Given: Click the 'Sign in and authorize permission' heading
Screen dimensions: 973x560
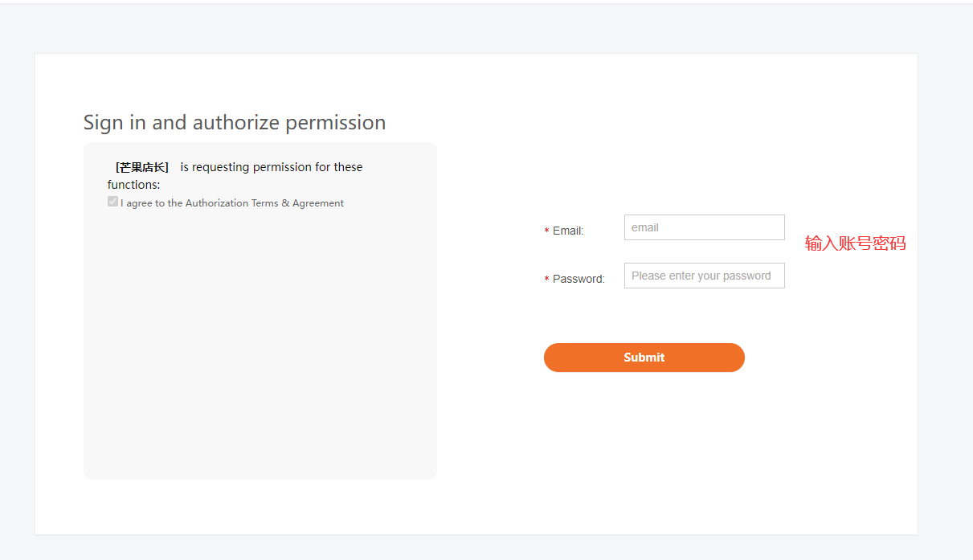Looking at the screenshot, I should (x=235, y=122).
